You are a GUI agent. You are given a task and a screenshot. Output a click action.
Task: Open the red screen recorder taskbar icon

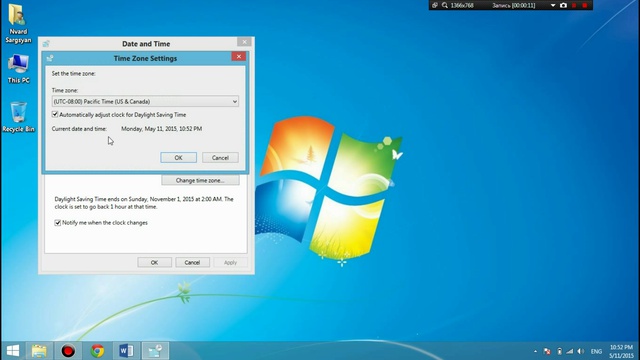point(68,351)
